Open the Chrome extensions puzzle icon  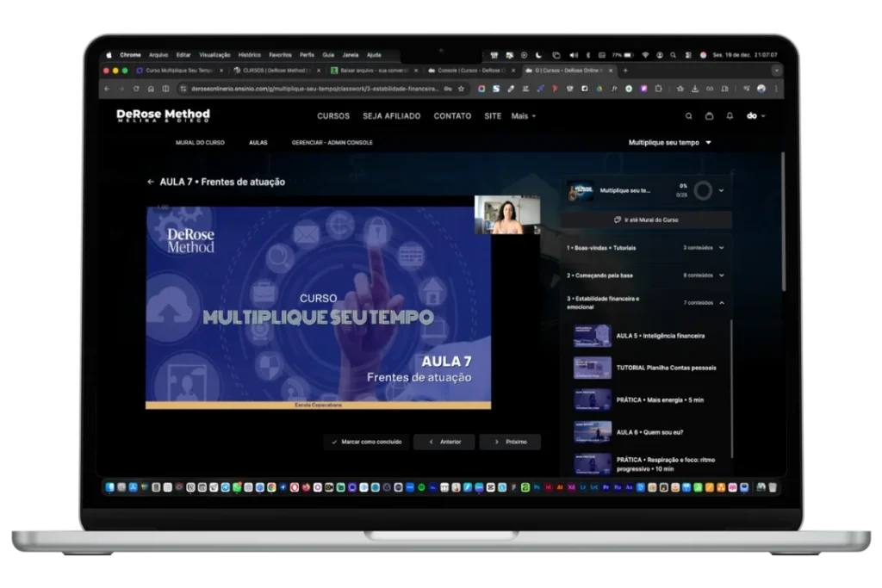pyautogui.click(x=658, y=89)
